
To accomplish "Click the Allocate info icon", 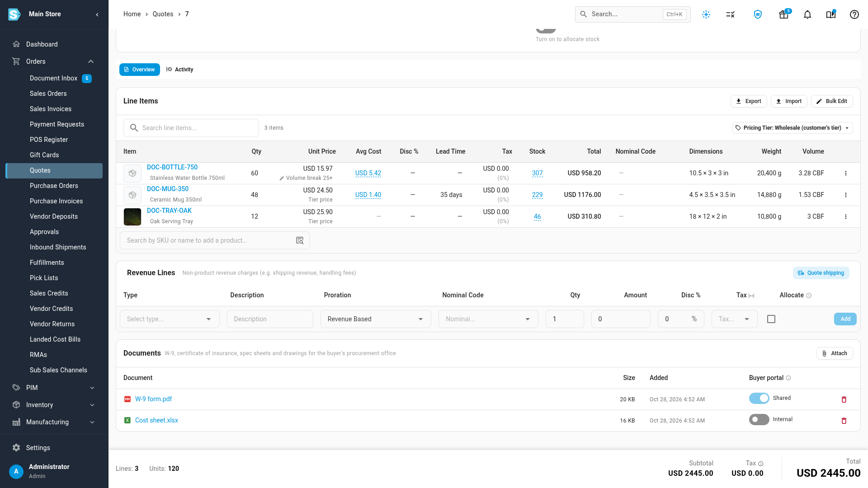I will pos(809,296).
